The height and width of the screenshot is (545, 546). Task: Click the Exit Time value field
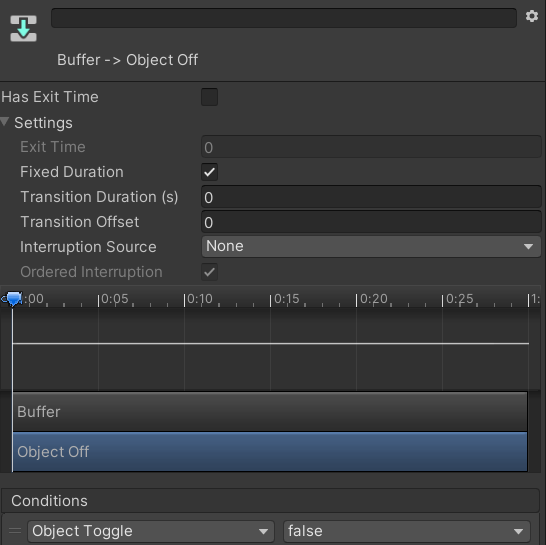pyautogui.click(x=371, y=147)
